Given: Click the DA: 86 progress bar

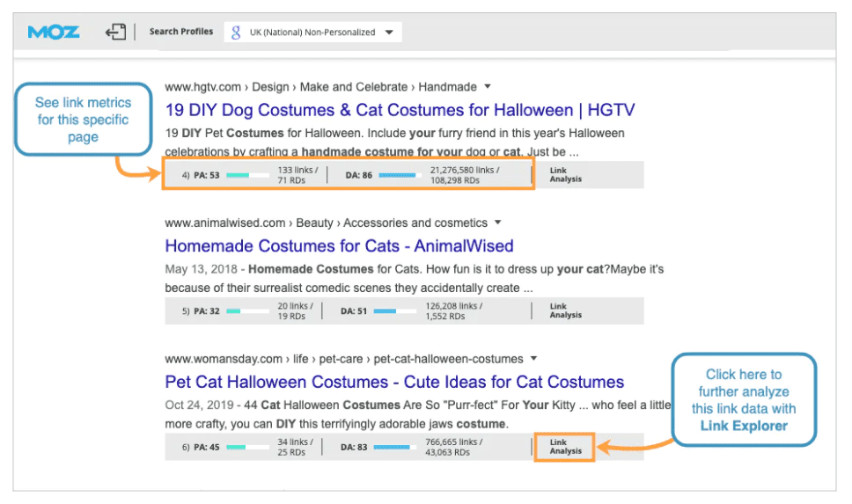Looking at the screenshot, I should point(400,175).
